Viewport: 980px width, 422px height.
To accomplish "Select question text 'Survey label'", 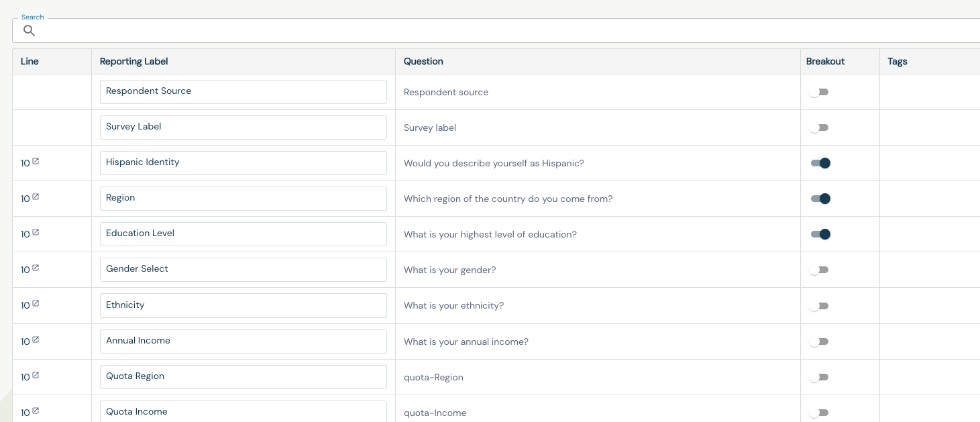I will pos(430,127).
